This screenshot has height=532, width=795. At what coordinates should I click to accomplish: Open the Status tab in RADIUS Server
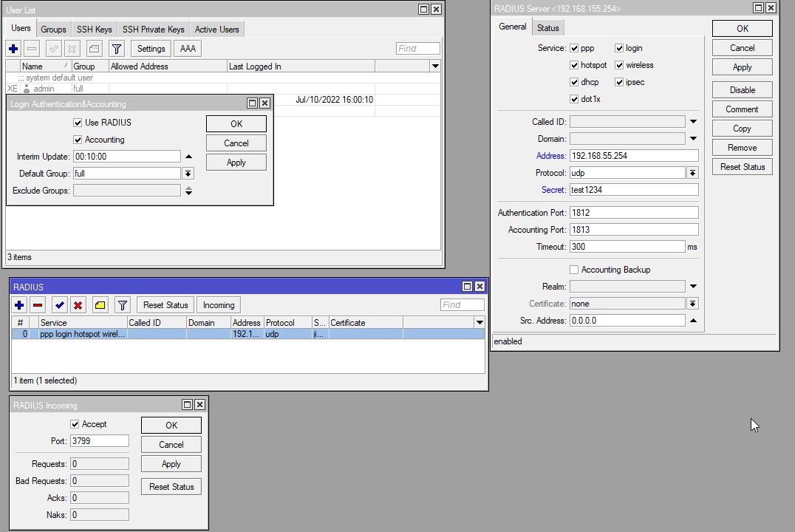point(547,28)
